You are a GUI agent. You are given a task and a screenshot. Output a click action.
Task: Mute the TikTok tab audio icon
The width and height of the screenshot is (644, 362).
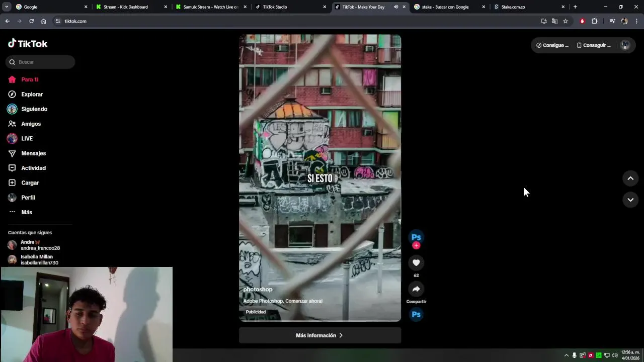pos(396,7)
